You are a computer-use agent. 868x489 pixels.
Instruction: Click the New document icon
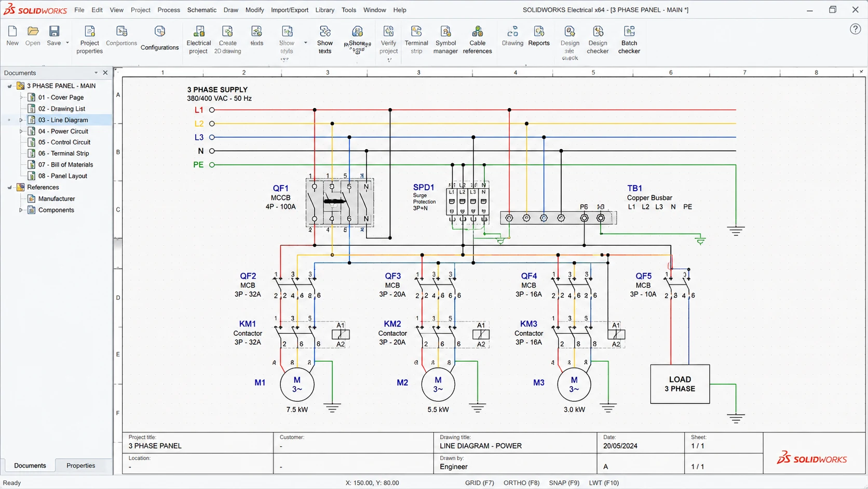[12, 32]
